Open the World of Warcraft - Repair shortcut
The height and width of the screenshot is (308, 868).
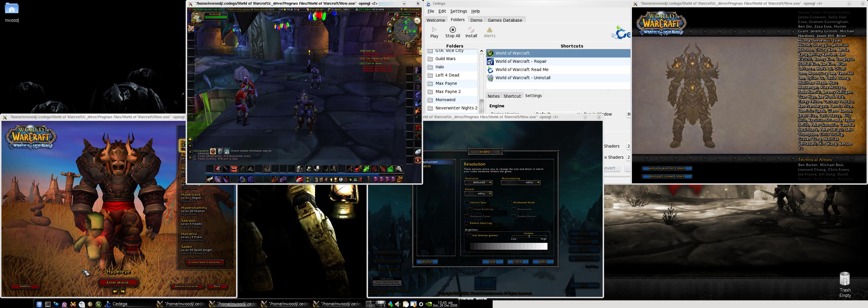pyautogui.click(x=521, y=61)
